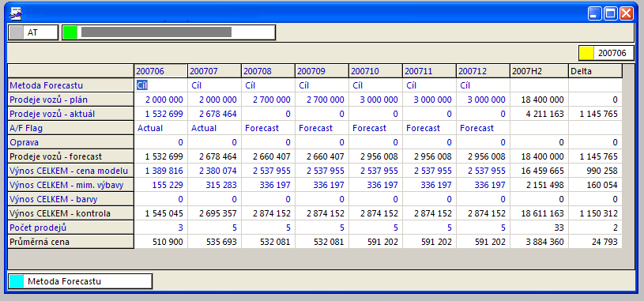
Task: Select the Průměrná cena row header
Action: (x=71, y=242)
